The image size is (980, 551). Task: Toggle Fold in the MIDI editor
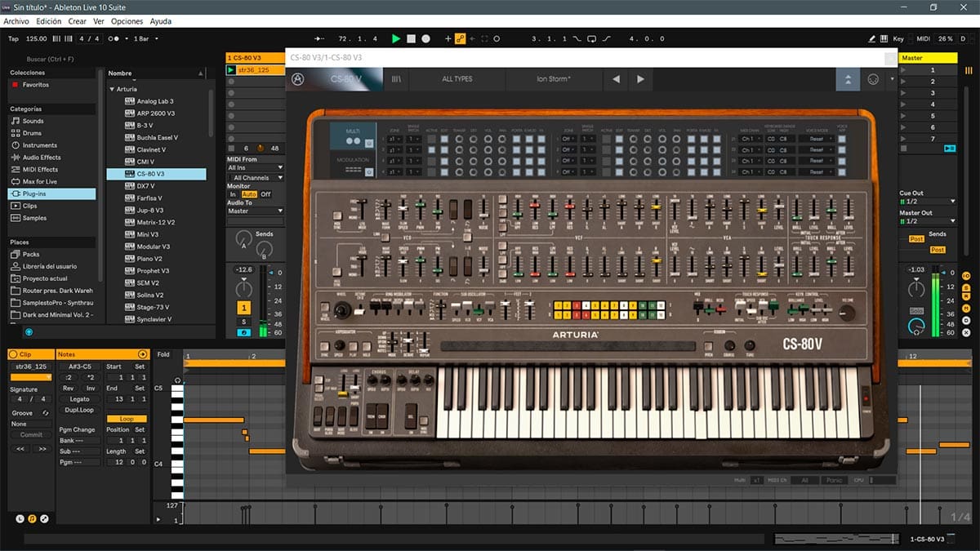tap(163, 354)
